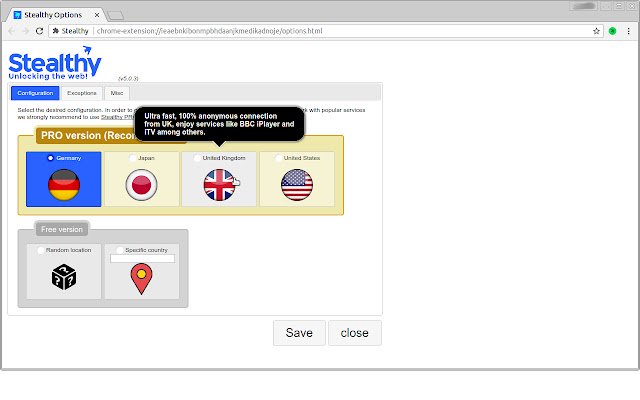Viewport: 640px width, 400px height.
Task: Click the Stealthy logo
Action: pyautogui.click(x=55, y=63)
